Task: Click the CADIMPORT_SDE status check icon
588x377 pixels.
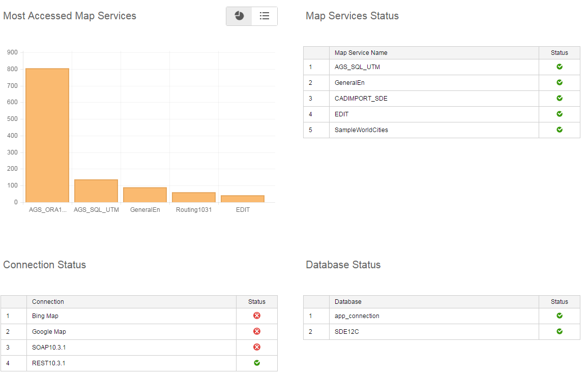Action: pyautogui.click(x=559, y=98)
